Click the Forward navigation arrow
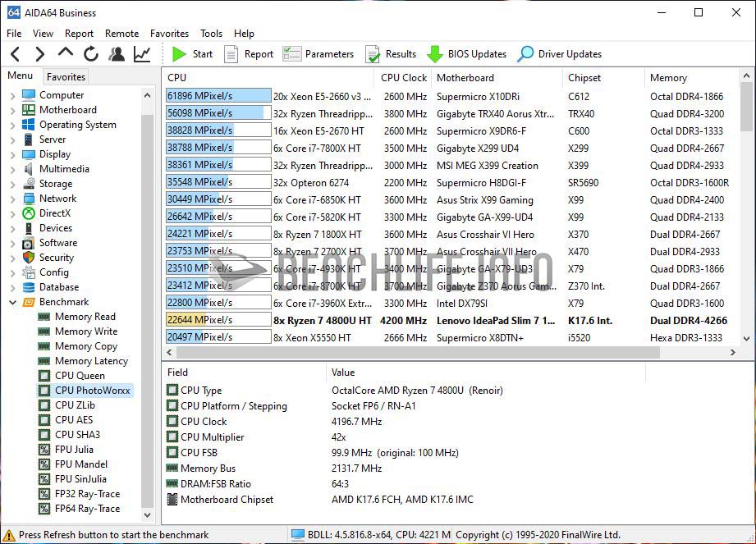 point(39,54)
